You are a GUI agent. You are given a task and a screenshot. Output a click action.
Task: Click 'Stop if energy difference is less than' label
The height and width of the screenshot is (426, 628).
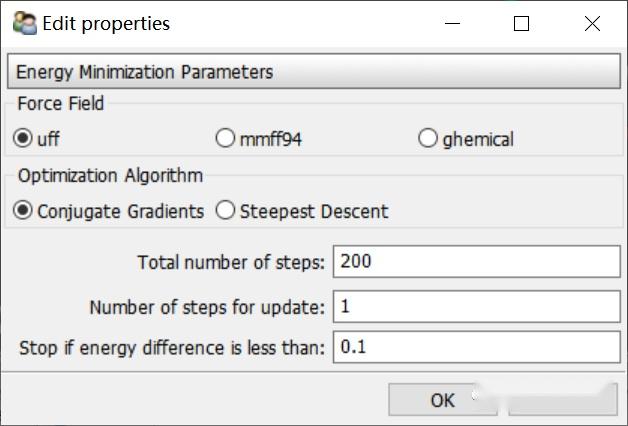pos(172,348)
